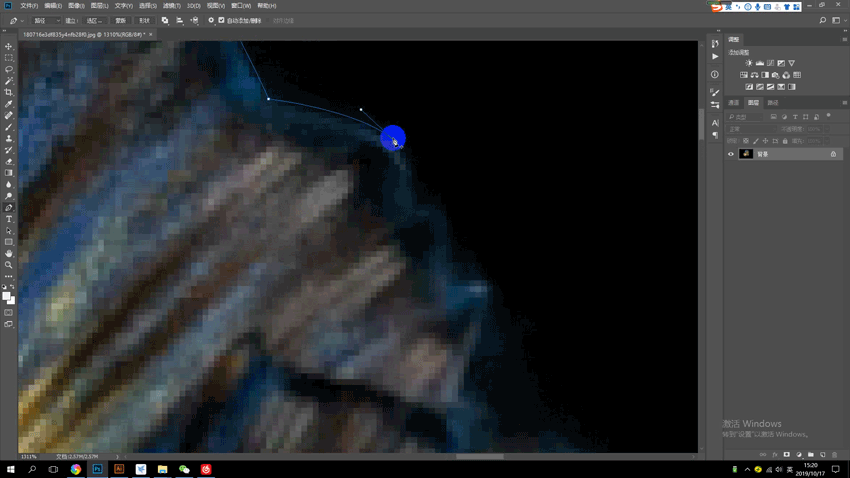Toggle lock transparent pixels
The image size is (850, 478).
click(746, 141)
